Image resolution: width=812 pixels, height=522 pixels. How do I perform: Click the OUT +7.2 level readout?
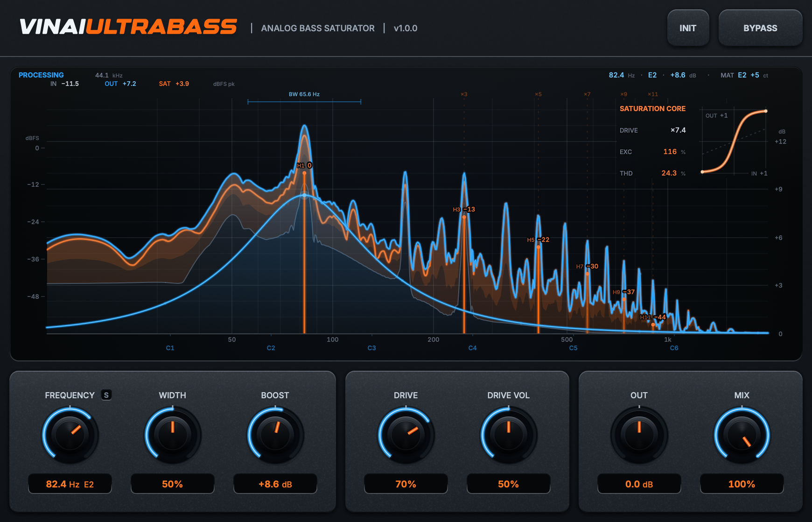tap(120, 84)
